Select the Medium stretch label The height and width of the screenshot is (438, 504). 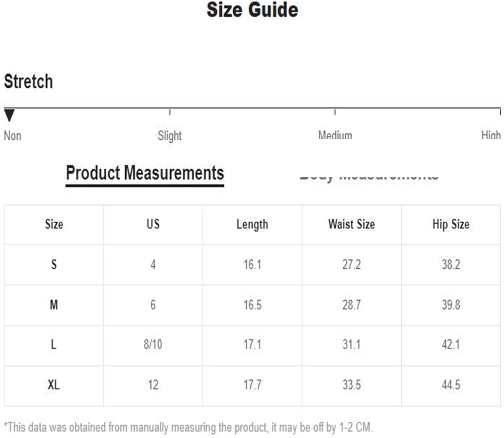point(335,135)
